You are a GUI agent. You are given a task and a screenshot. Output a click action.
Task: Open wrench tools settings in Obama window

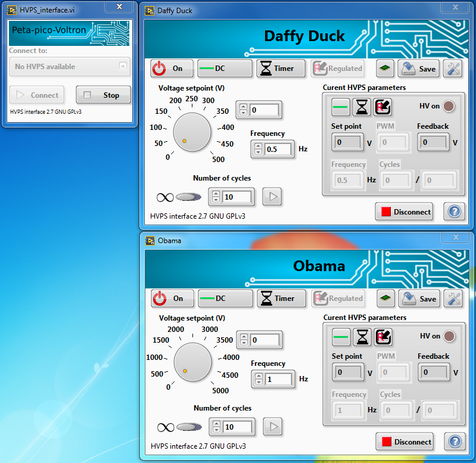pos(454,299)
